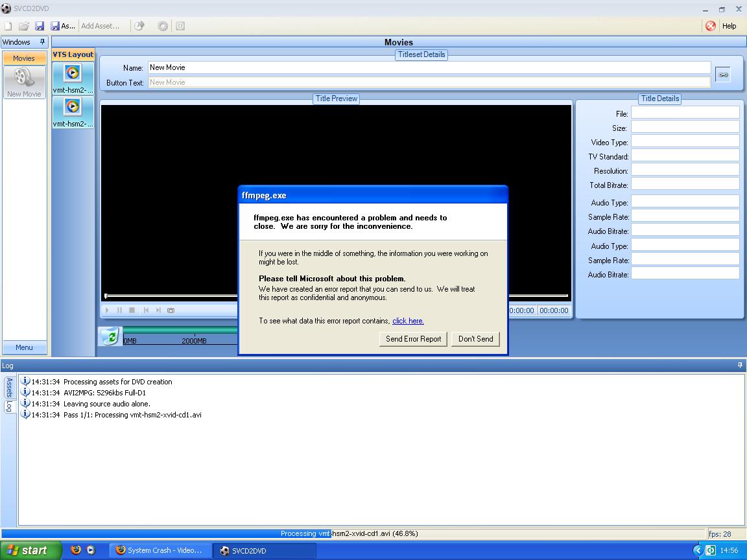Viewport: 747px width, 560px height.
Task: Click the Button Text field
Action: point(429,82)
